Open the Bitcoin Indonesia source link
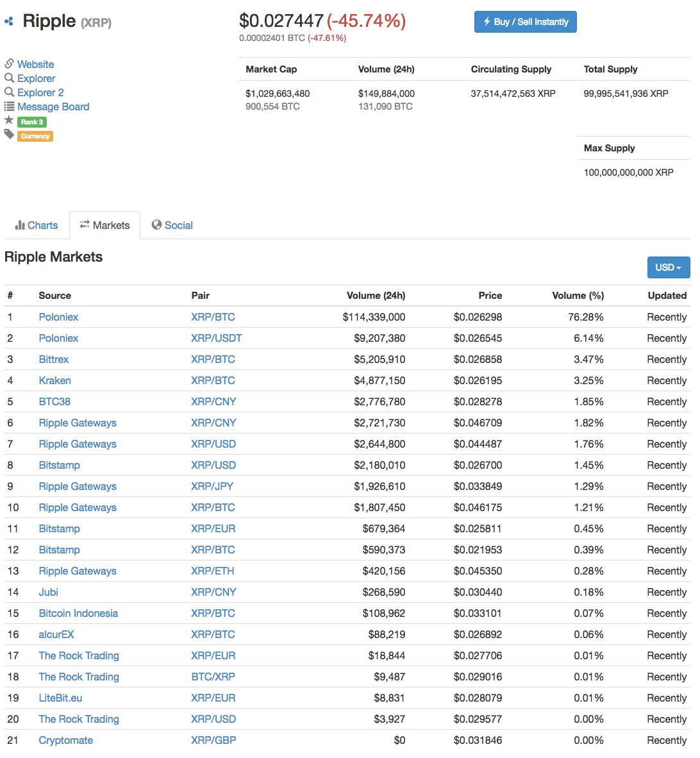This screenshot has height=758, width=700. (78, 614)
